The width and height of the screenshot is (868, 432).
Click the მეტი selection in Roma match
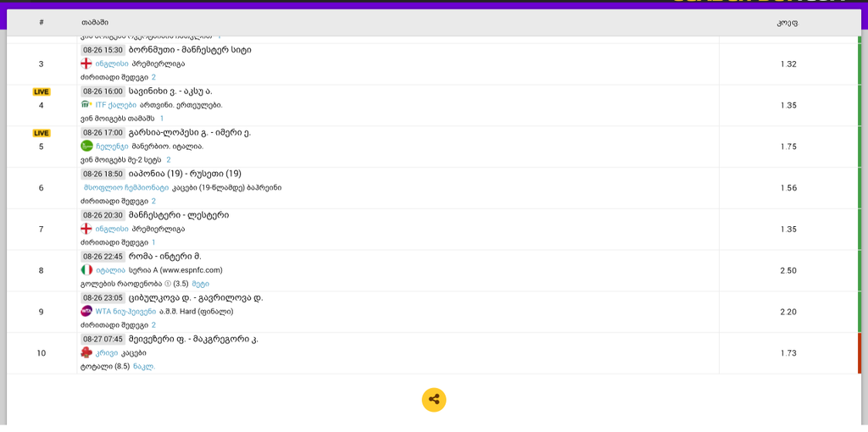click(200, 284)
